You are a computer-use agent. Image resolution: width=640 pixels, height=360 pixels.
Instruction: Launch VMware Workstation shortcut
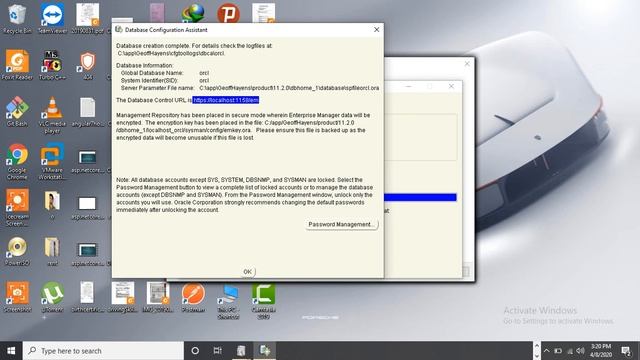coord(52,161)
